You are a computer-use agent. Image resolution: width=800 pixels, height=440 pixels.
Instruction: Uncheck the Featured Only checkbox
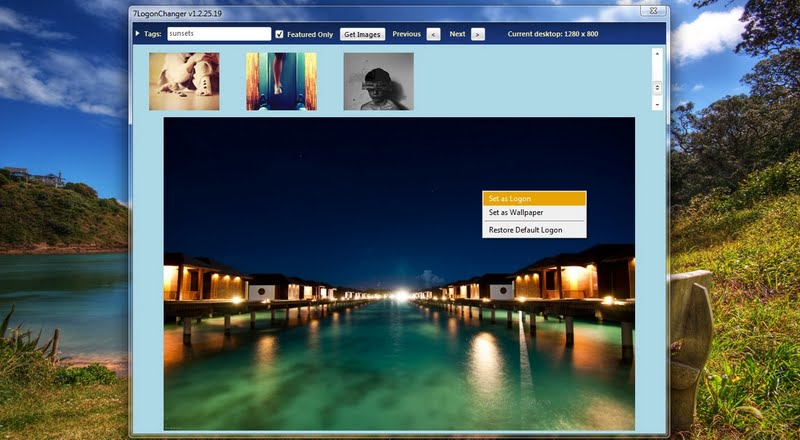(x=279, y=34)
